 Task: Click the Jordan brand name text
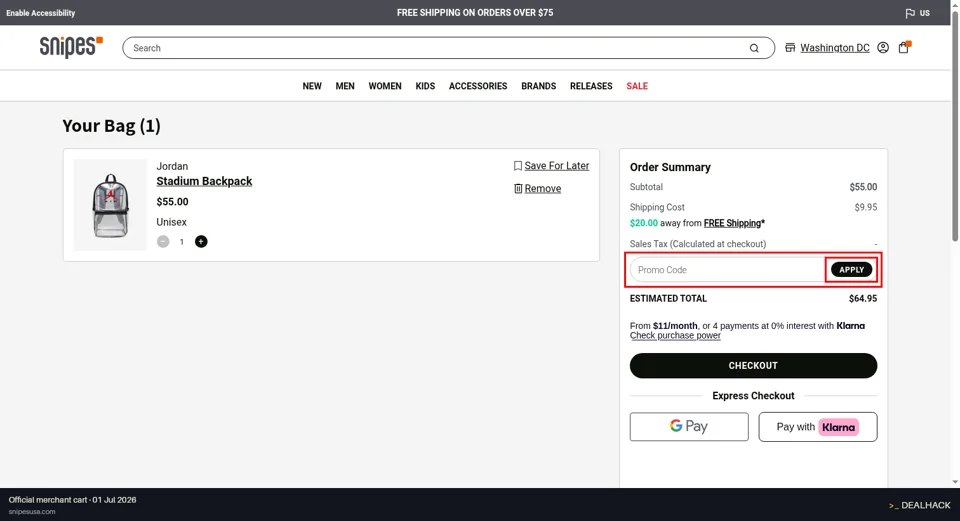pos(172,167)
